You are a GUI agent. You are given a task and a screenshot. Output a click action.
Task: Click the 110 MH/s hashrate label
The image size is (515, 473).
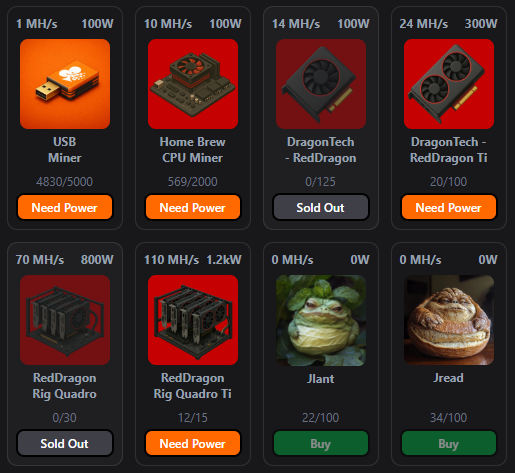point(171,260)
